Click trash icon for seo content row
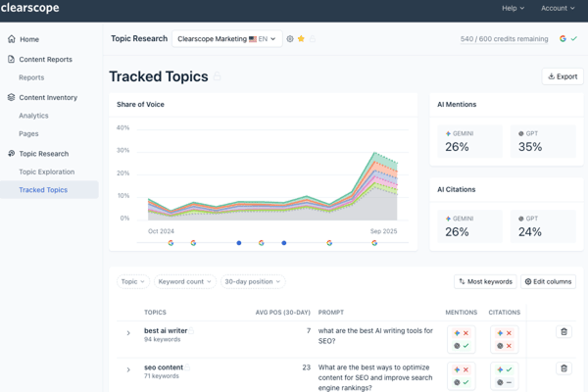This screenshot has width=588, height=392. coord(563,368)
